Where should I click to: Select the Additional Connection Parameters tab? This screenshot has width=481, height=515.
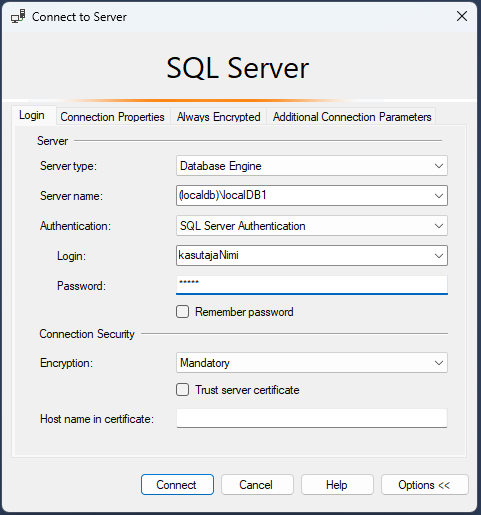(352, 117)
